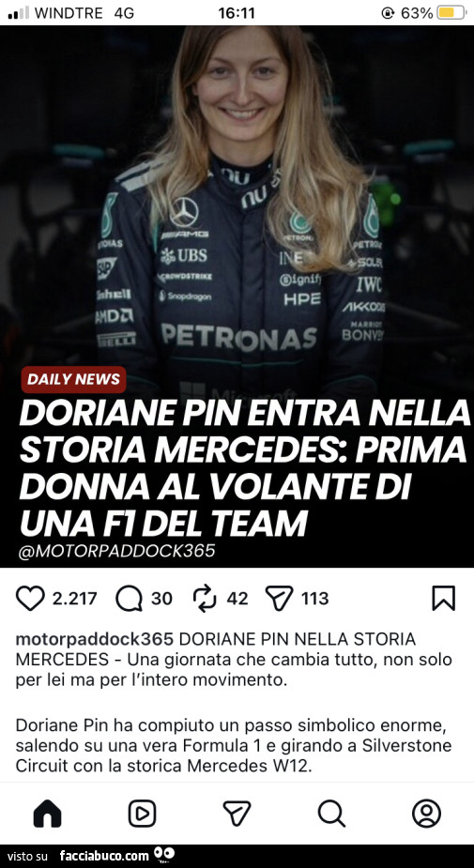Tap the repost arrows icon
Viewport: 474px width, 868px height.
(x=205, y=599)
